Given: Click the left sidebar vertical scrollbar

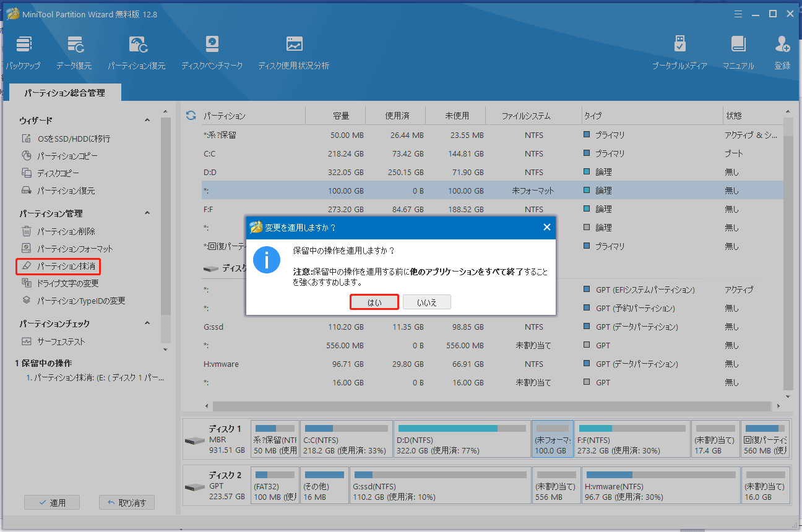Looking at the screenshot, I should point(165,217).
